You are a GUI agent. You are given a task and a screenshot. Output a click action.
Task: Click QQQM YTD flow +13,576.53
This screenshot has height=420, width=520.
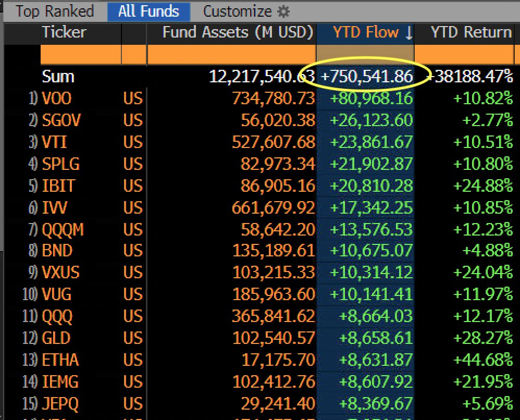(x=372, y=230)
